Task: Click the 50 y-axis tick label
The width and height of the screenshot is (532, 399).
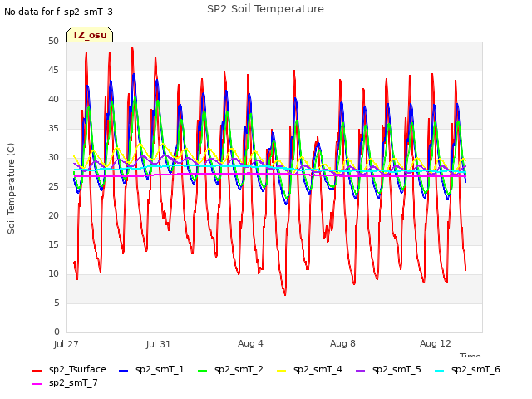Action: [53, 42]
